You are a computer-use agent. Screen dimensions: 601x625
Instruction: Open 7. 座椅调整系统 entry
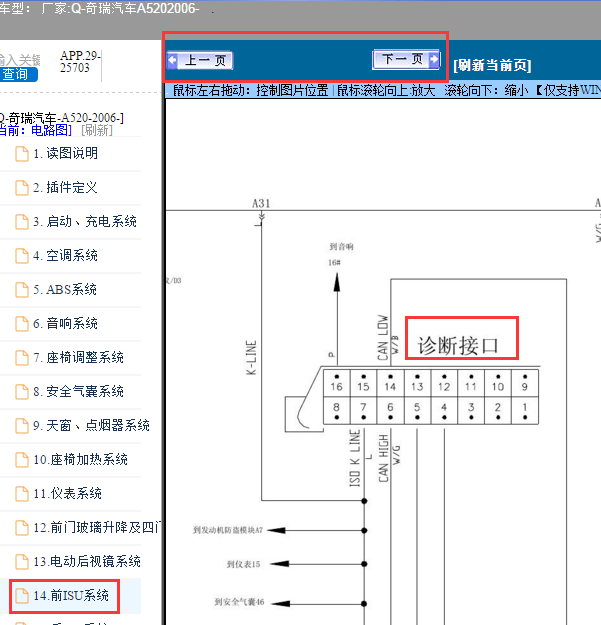pyautogui.click(x=79, y=358)
